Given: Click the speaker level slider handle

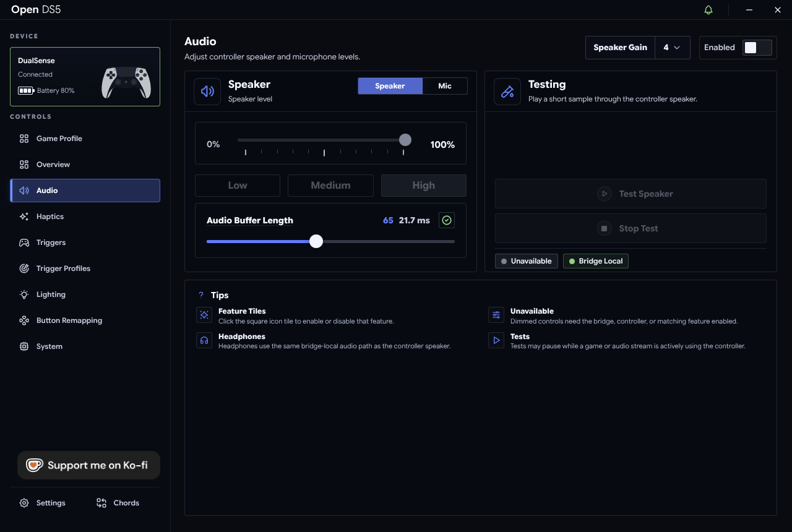Looking at the screenshot, I should (405, 140).
